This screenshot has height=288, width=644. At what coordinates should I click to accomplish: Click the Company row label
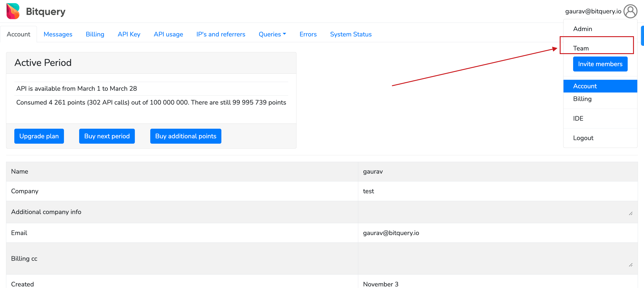25,191
